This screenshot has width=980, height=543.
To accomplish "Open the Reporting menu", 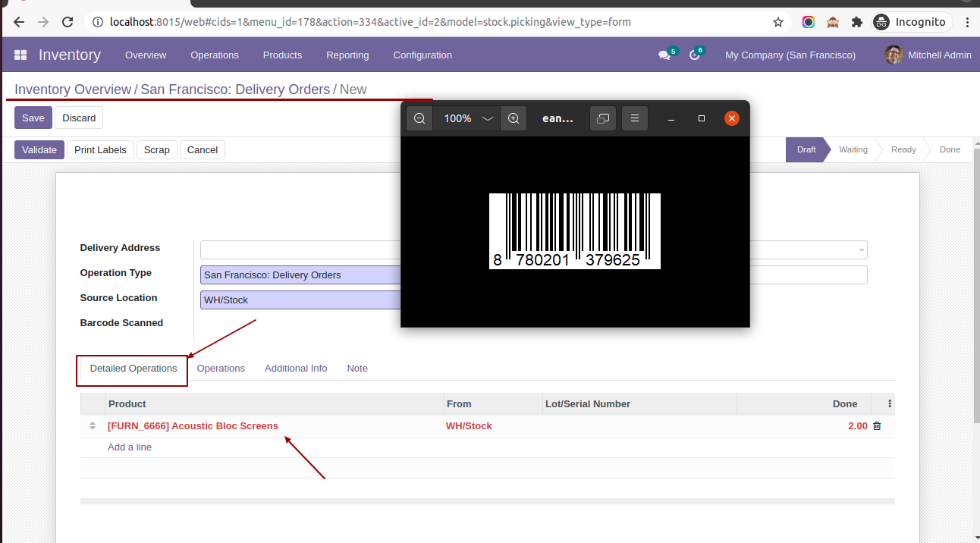I will point(347,55).
